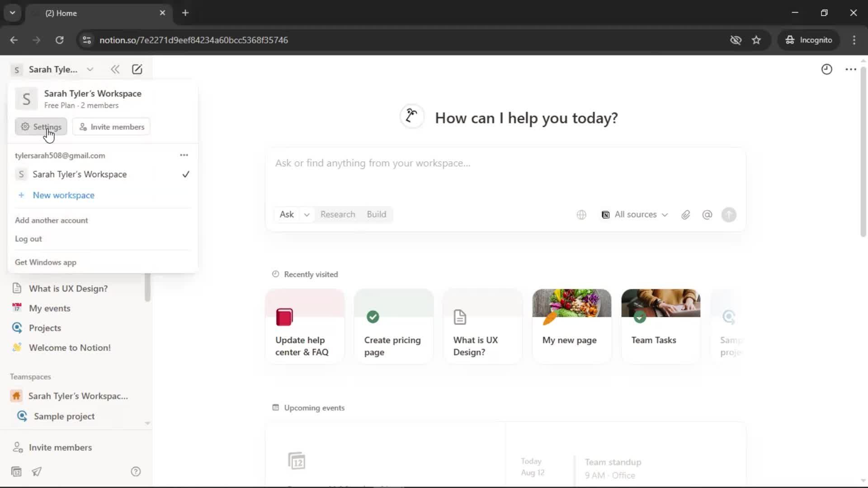868x488 pixels.
Task: Collapse the sidebar with double-chevron icon
Action: coord(115,69)
